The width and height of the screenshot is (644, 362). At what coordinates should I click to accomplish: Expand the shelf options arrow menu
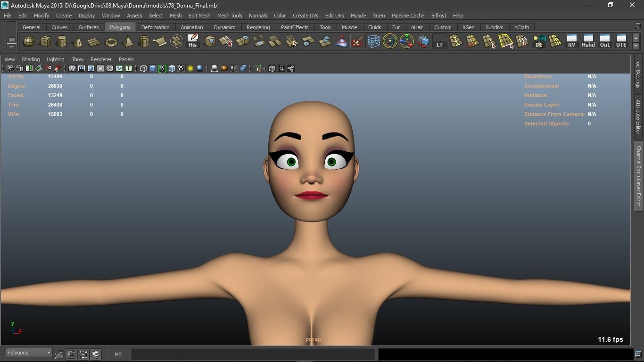(x=12, y=47)
